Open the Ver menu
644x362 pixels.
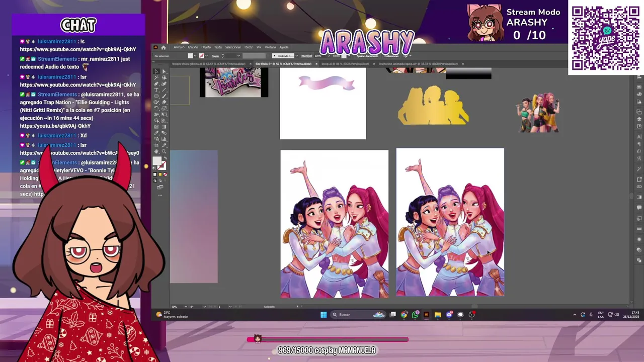click(x=259, y=47)
